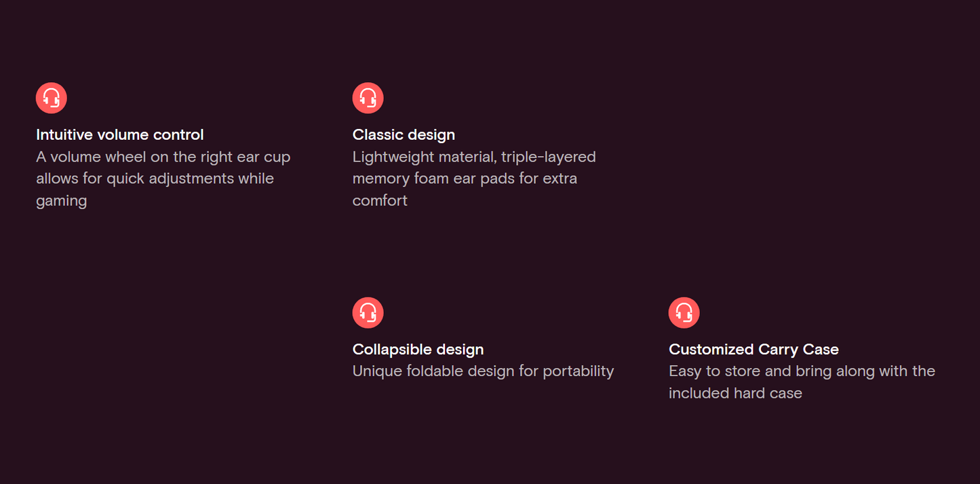Click the word "gaming" in the description
980x484 pixels.
click(x=62, y=201)
